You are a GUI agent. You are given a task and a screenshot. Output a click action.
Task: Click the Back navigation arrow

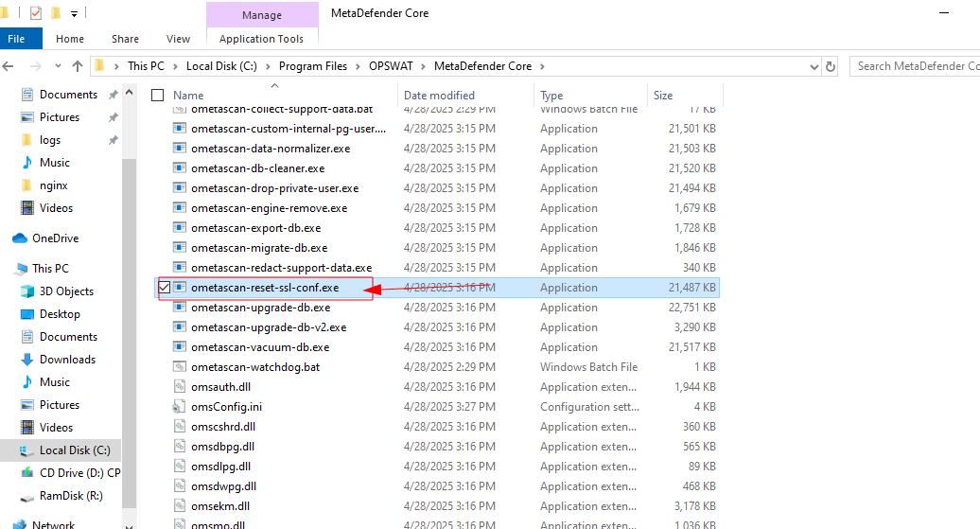tap(9, 66)
